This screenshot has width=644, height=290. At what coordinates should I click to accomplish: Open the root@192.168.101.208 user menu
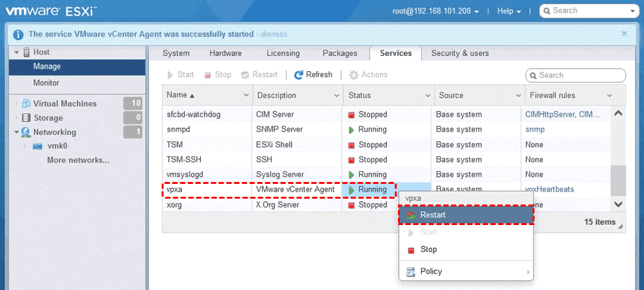436,11
